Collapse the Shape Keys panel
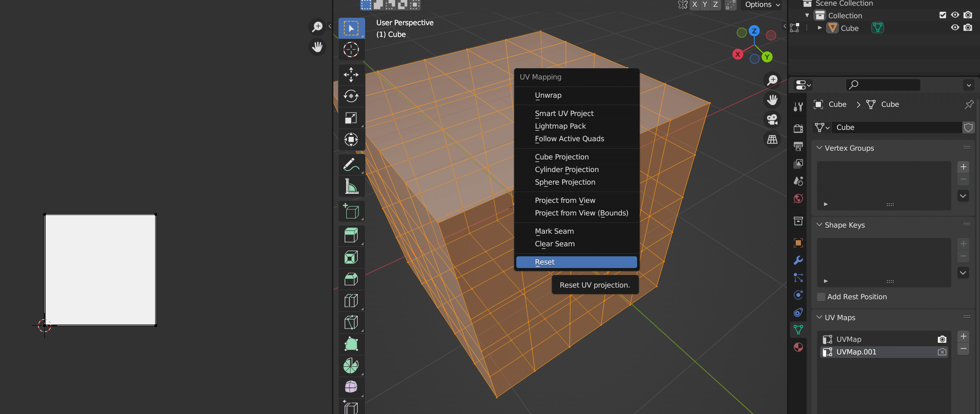Image resolution: width=980 pixels, height=414 pixels. click(x=819, y=225)
